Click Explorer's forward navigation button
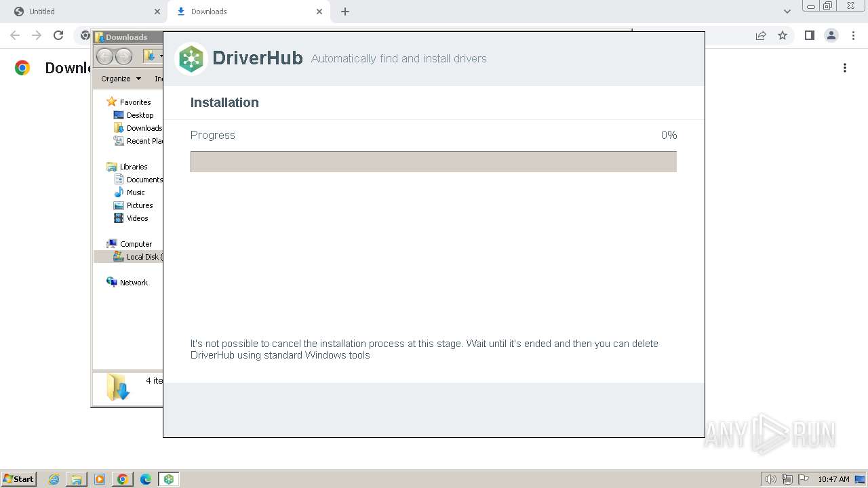 (x=123, y=56)
